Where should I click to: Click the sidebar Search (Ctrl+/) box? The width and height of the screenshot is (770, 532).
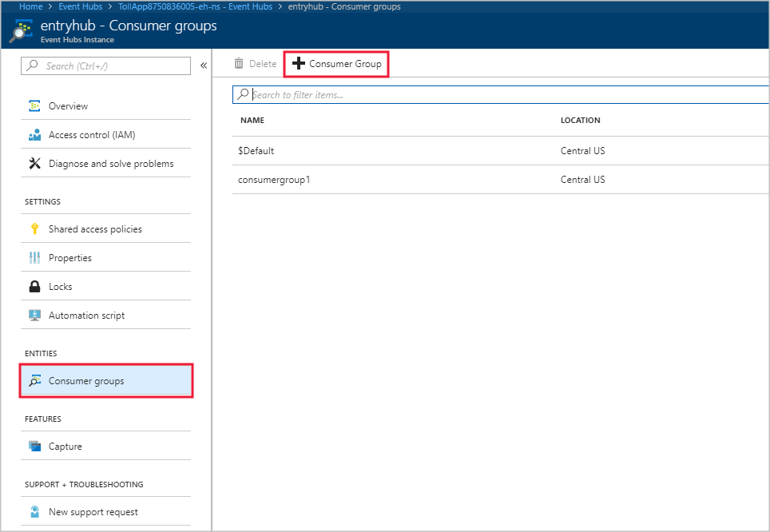click(x=104, y=66)
